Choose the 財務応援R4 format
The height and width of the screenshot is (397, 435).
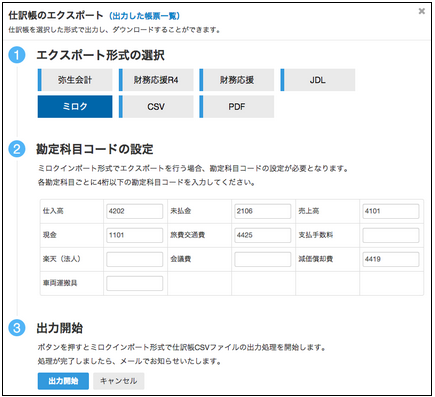(156, 80)
